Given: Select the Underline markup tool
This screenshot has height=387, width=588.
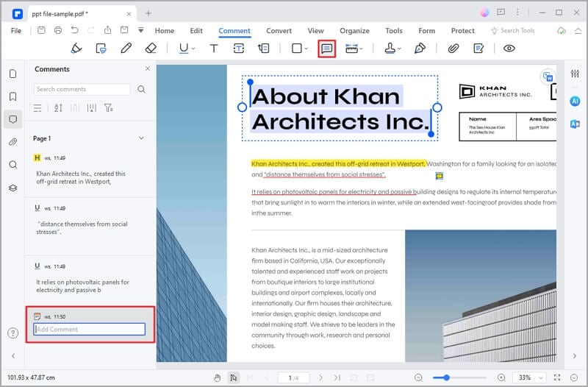Looking at the screenshot, I should tap(183, 49).
